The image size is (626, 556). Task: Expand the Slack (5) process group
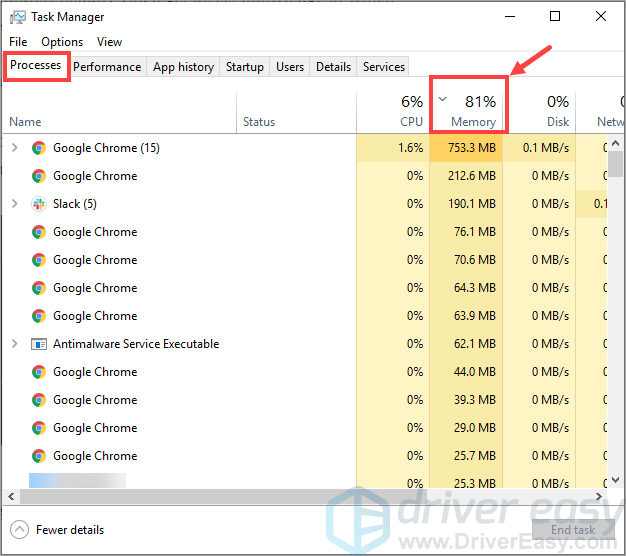[15, 204]
